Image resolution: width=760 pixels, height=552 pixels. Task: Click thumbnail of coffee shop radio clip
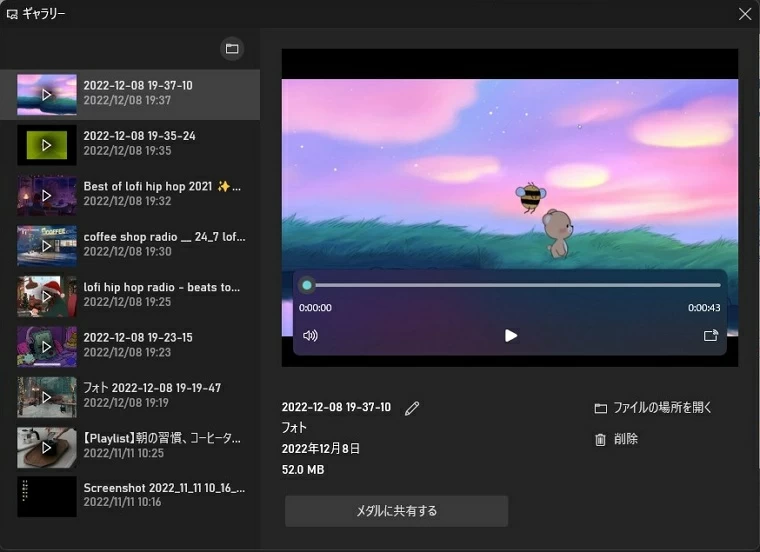47,246
